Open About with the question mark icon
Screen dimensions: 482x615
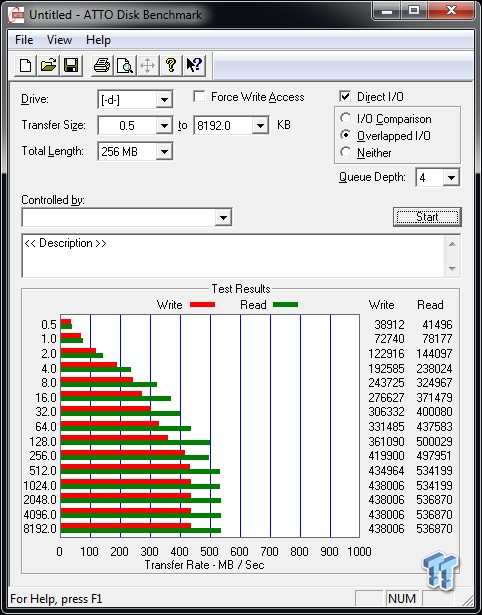(x=171, y=65)
